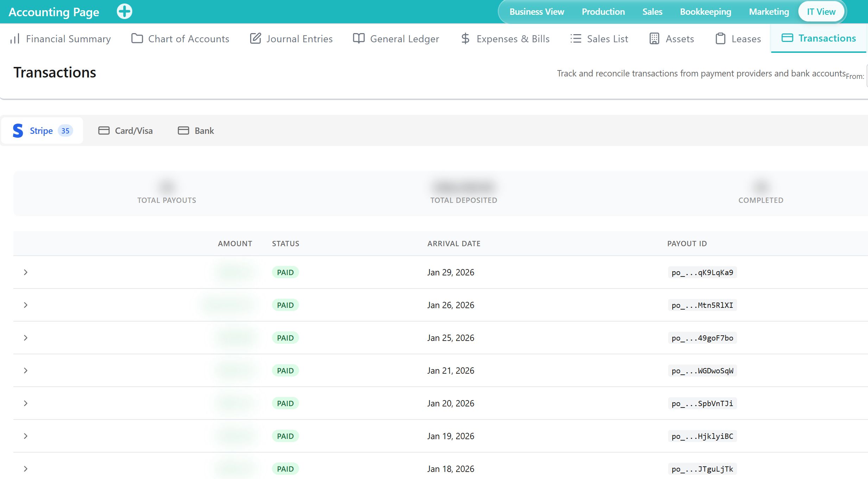Click the Stripe S logo
This screenshot has height=479, width=868.
pos(18,131)
